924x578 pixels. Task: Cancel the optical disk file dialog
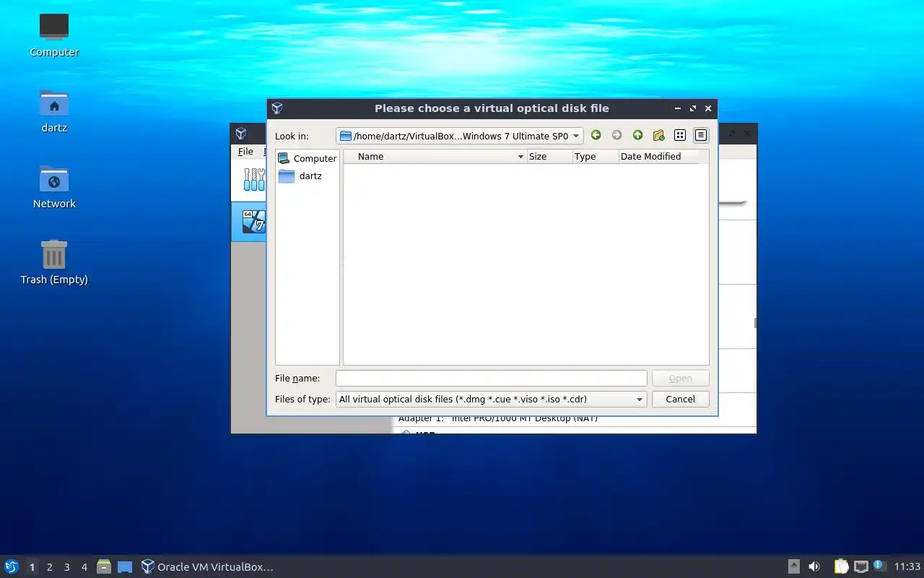680,399
